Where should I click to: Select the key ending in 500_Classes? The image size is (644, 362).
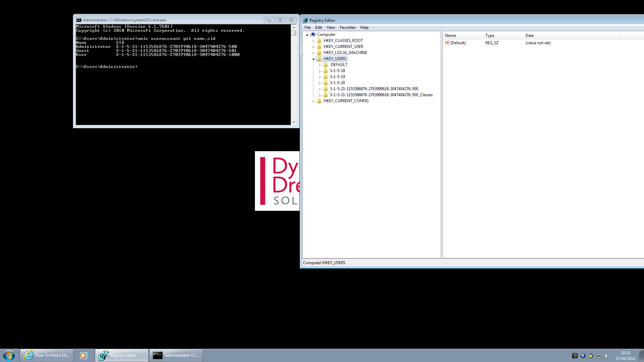[381, 95]
